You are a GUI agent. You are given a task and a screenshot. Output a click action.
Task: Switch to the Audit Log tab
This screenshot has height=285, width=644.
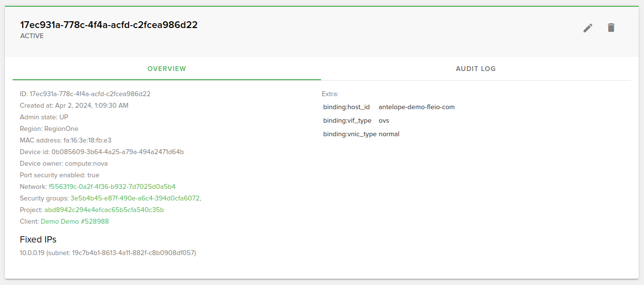[475, 69]
